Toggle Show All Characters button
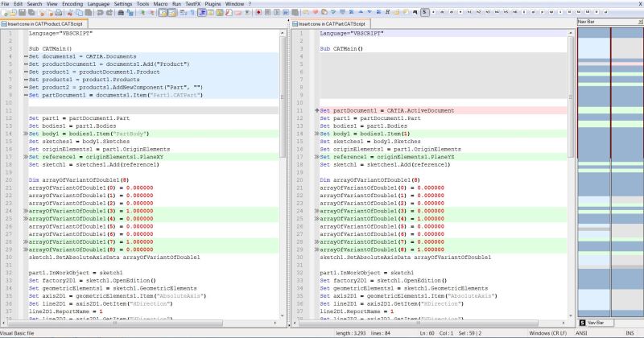Image resolution: width=644 pixels, height=338 pixels. pos(192,13)
